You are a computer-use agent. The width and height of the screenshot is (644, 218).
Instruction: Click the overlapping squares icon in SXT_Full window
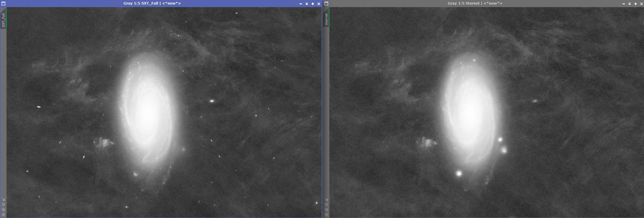pyautogui.click(x=3, y=209)
